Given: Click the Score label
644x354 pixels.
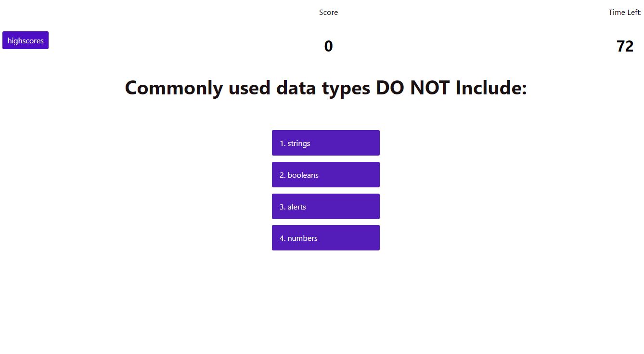Looking at the screenshot, I should 328,13.
